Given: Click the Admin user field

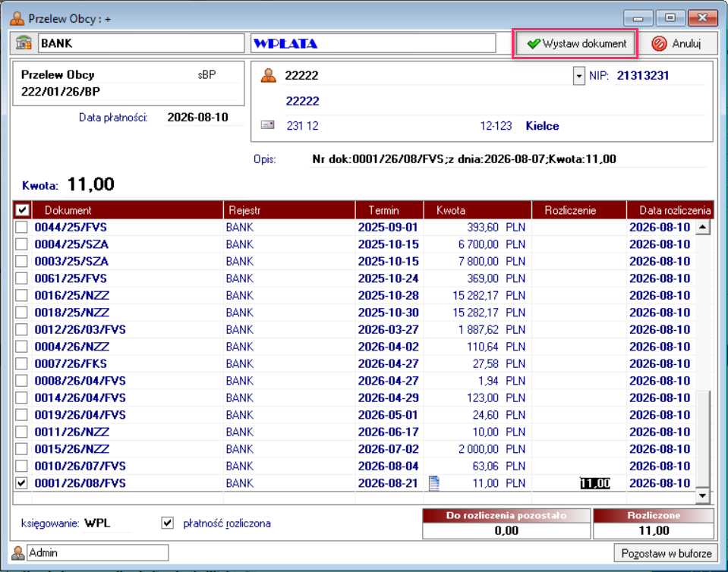Looking at the screenshot, I should pyautogui.click(x=97, y=552).
